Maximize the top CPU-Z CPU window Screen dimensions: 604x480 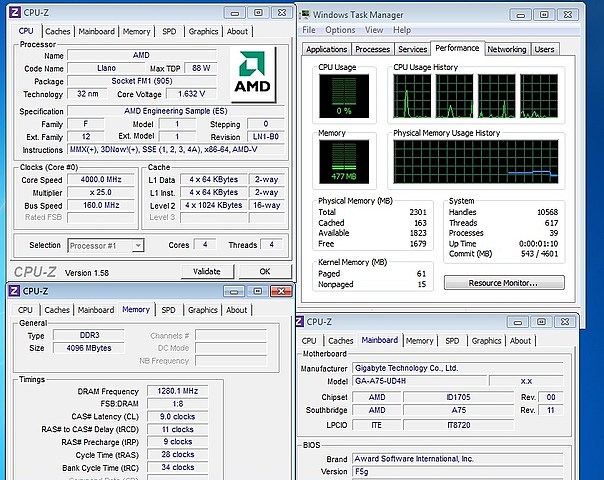(258, 13)
